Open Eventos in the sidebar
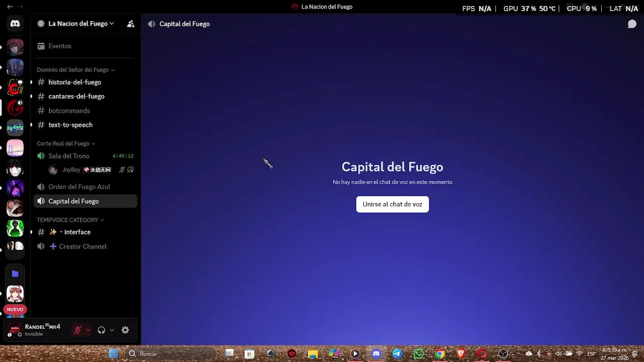The width and height of the screenshot is (644, 362). tap(85, 46)
